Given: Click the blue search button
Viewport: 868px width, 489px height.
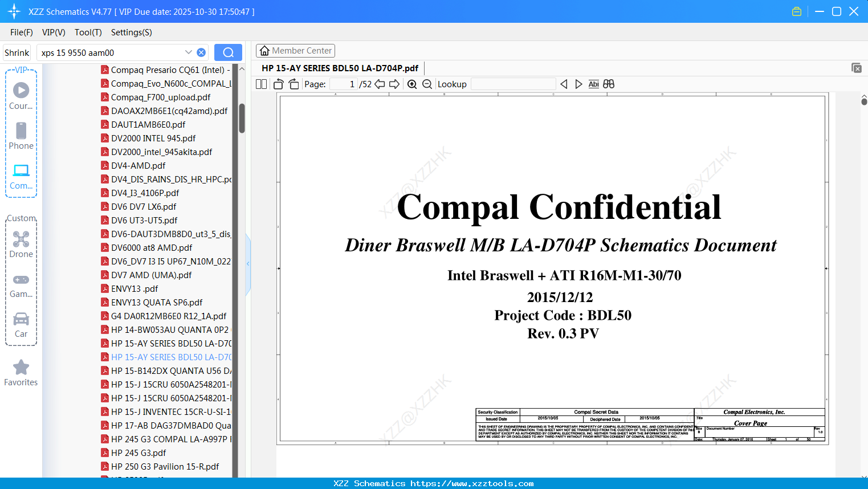Looking at the screenshot, I should [x=228, y=52].
